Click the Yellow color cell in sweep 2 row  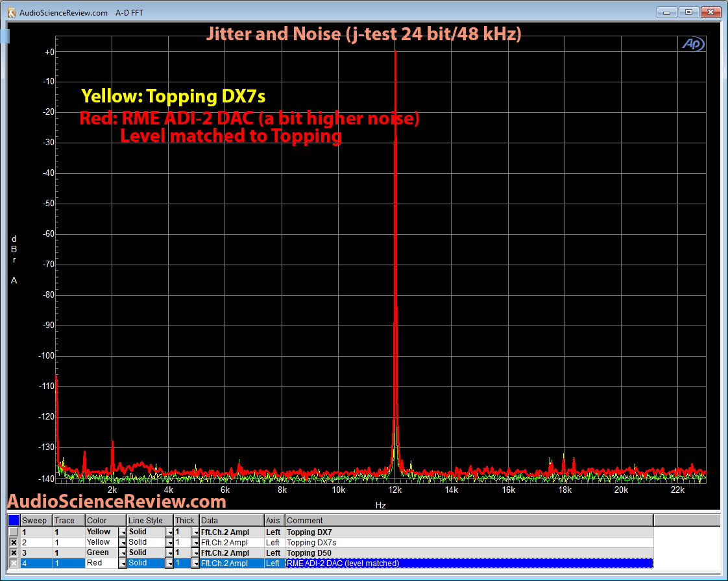point(102,543)
